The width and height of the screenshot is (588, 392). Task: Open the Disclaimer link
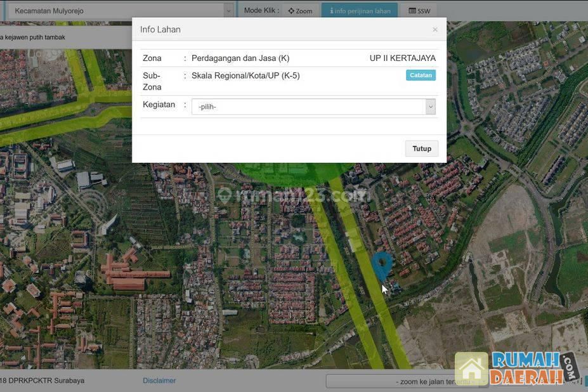159,381
